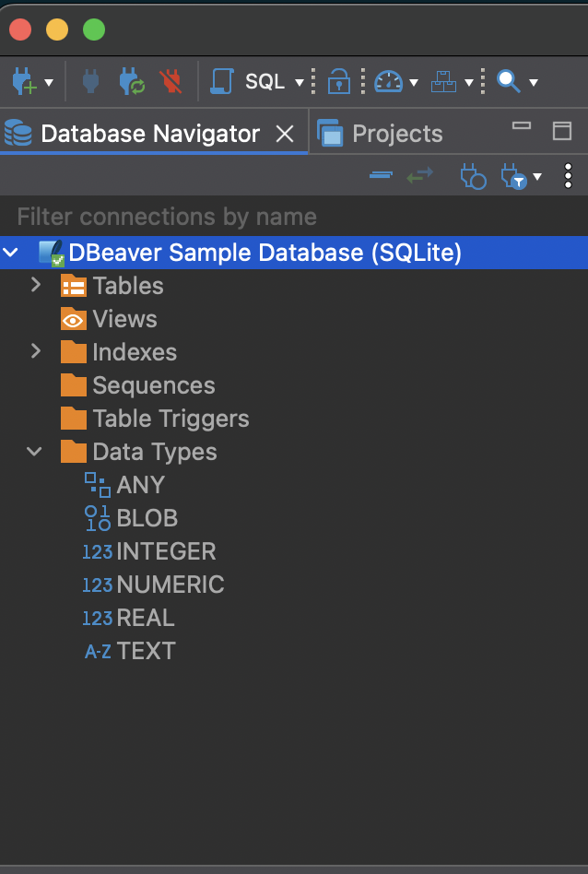Click the Collapse All icon in navigator
Viewport: 588px width, 874px height.
381,175
